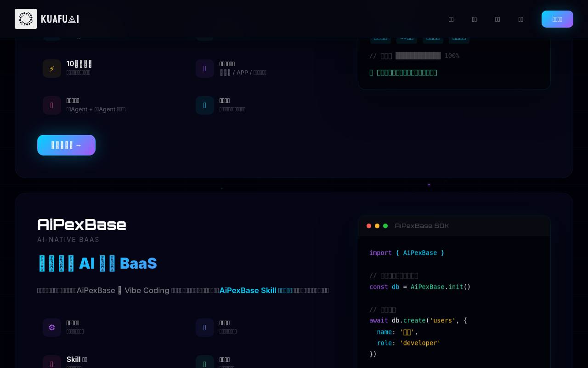This screenshot has width=588, height=368.
Task: Open the KUAFUAI wordmark home link
Action: [x=60, y=19]
